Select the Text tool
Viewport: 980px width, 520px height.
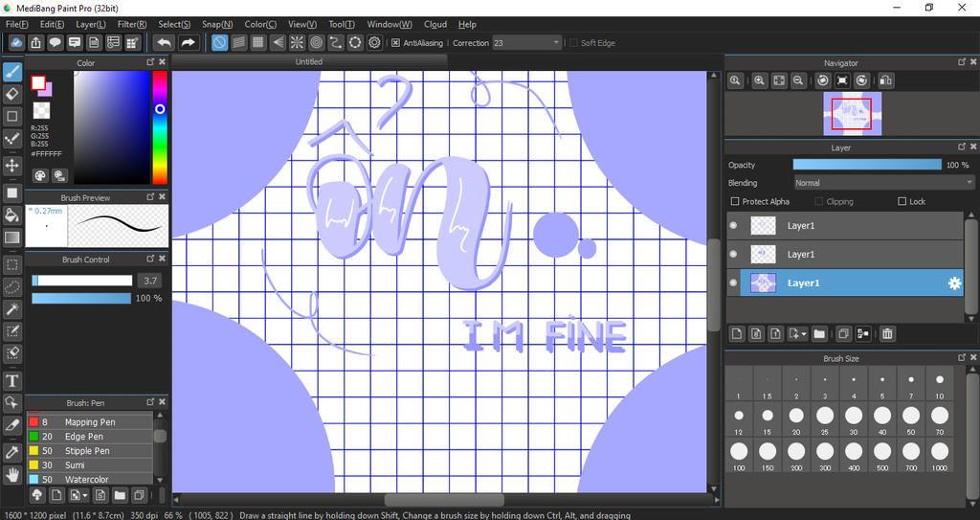coord(11,380)
